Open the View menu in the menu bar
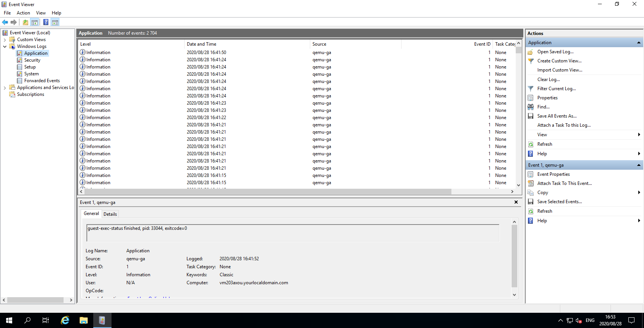 (x=41, y=13)
